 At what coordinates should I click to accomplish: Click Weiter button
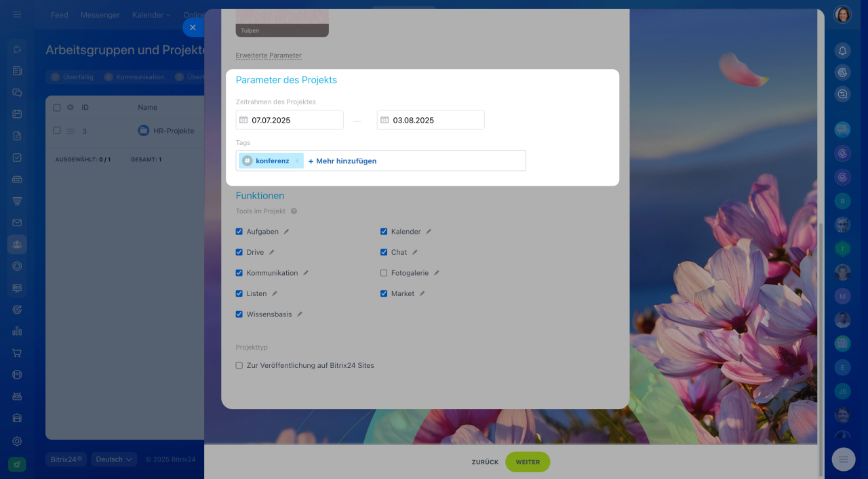(x=528, y=462)
